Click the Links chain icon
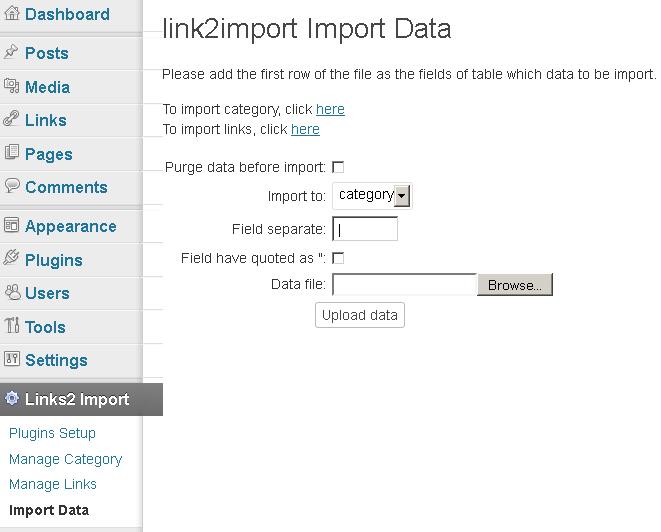The width and height of the screenshot is (661, 532). pyautogui.click(x=11, y=119)
